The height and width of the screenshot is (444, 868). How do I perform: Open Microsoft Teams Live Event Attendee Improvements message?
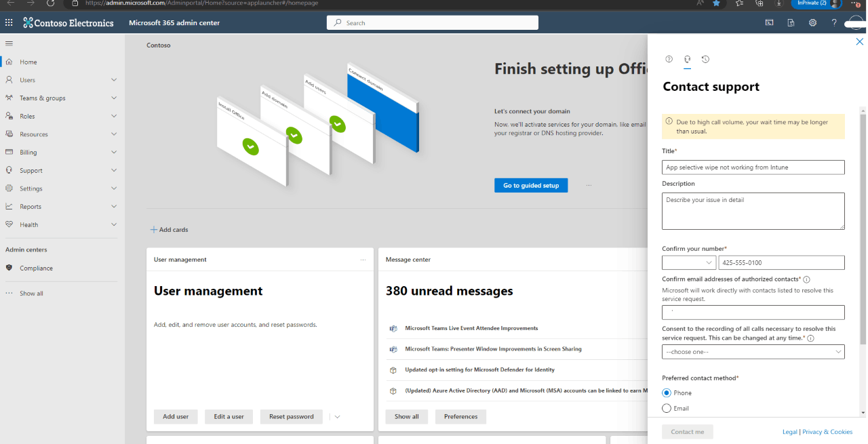point(471,328)
